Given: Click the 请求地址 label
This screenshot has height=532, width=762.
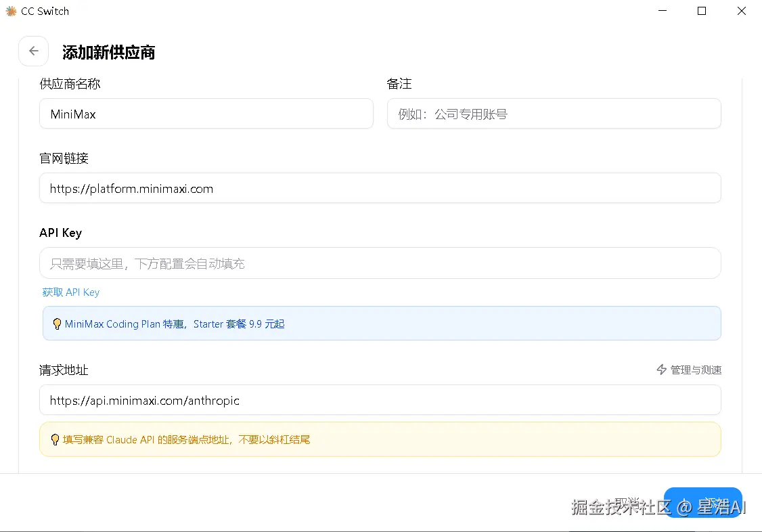Looking at the screenshot, I should click(x=64, y=370).
